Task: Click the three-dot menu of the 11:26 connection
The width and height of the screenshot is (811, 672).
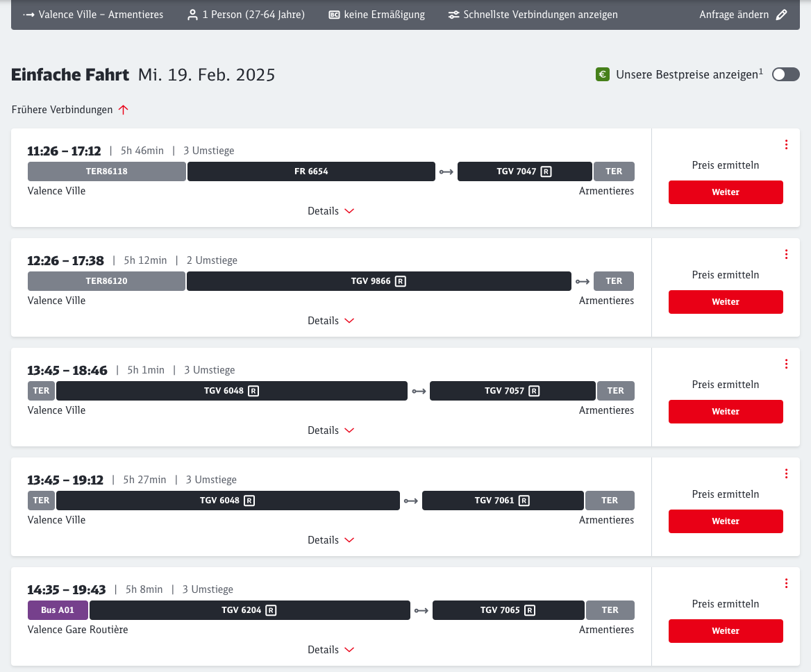Action: 786,144
